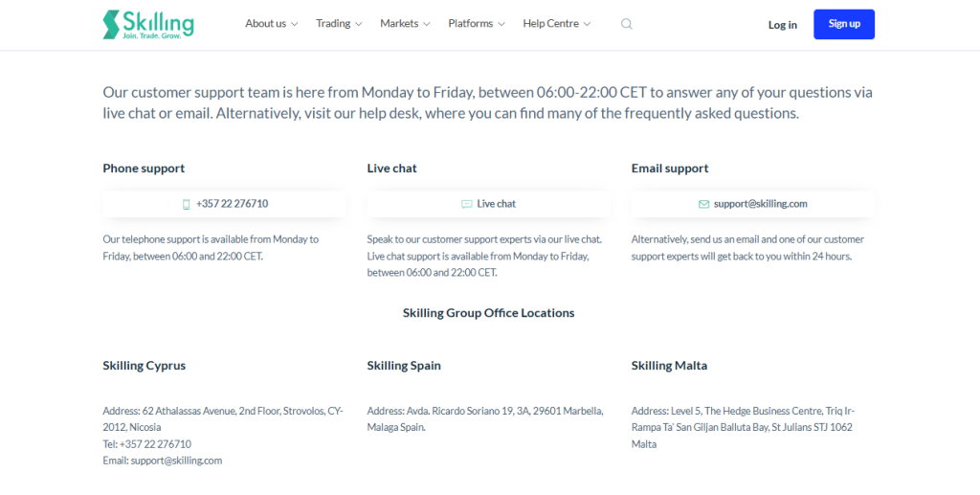Click the Skilling Cyprus heading

(145, 366)
